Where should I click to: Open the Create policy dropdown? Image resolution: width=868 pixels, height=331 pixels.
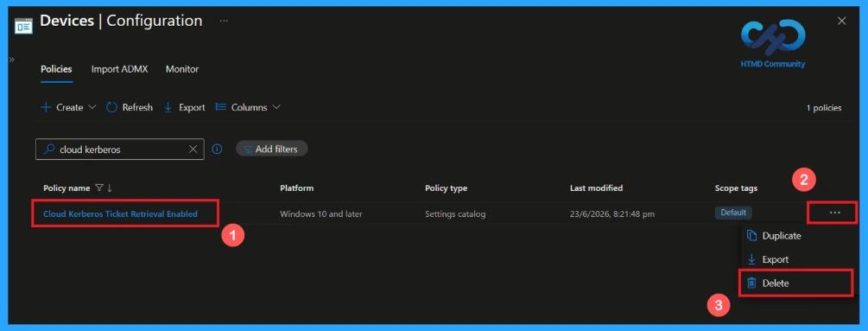[69, 107]
